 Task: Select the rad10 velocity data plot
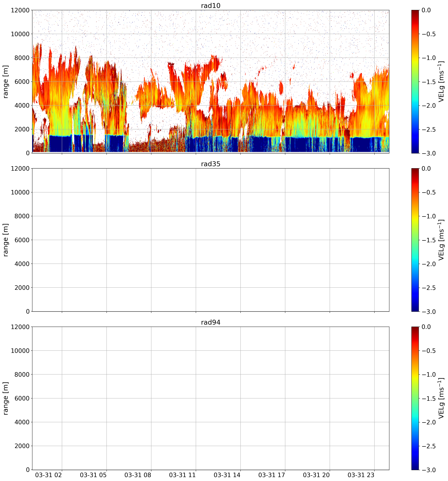210,81
